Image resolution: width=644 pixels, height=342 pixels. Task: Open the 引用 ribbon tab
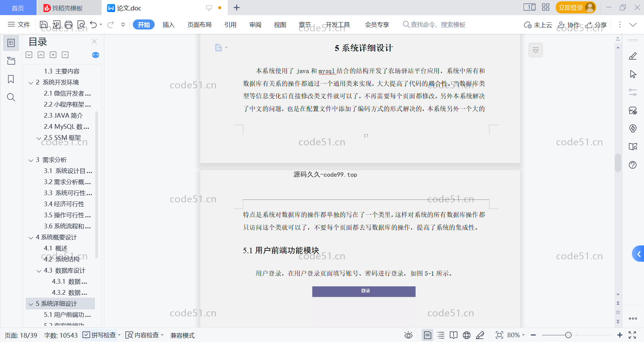[x=230, y=24]
